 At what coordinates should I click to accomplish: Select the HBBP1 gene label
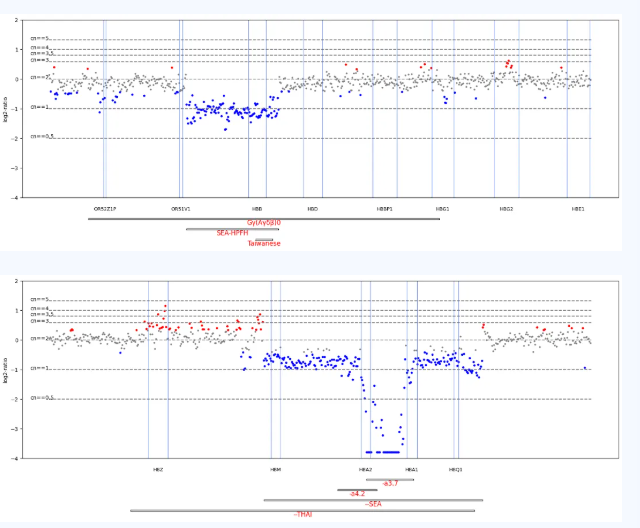coord(385,209)
